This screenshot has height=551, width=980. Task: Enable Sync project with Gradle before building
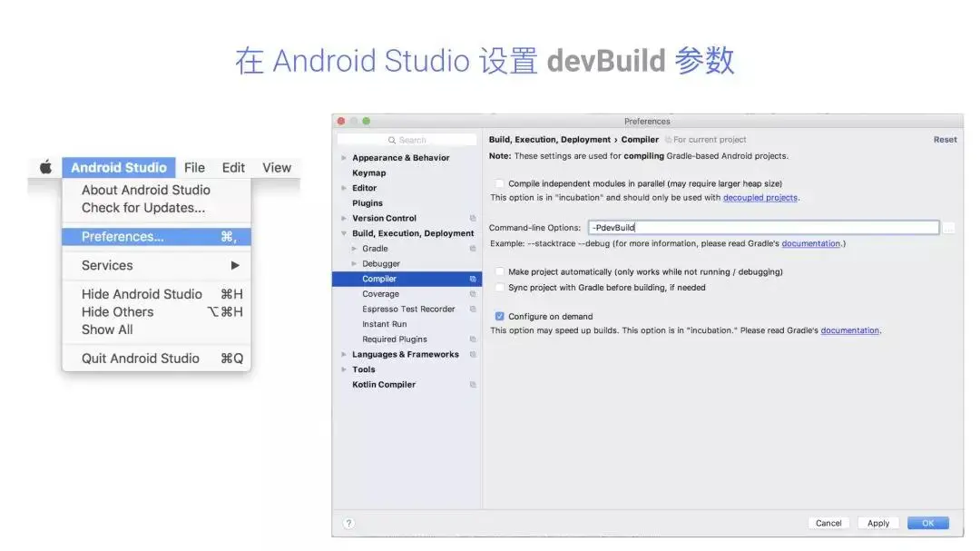coord(499,287)
